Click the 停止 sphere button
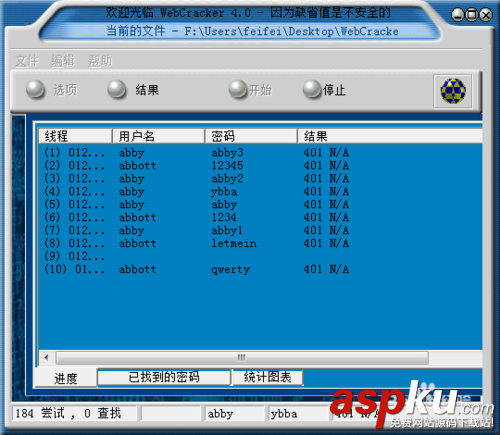Image resolution: width=500 pixels, height=435 pixels. coord(312,89)
